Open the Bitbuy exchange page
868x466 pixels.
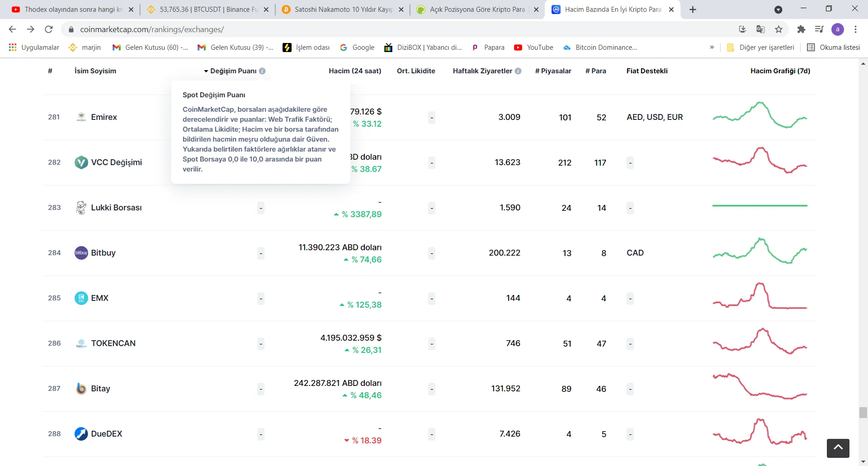103,253
